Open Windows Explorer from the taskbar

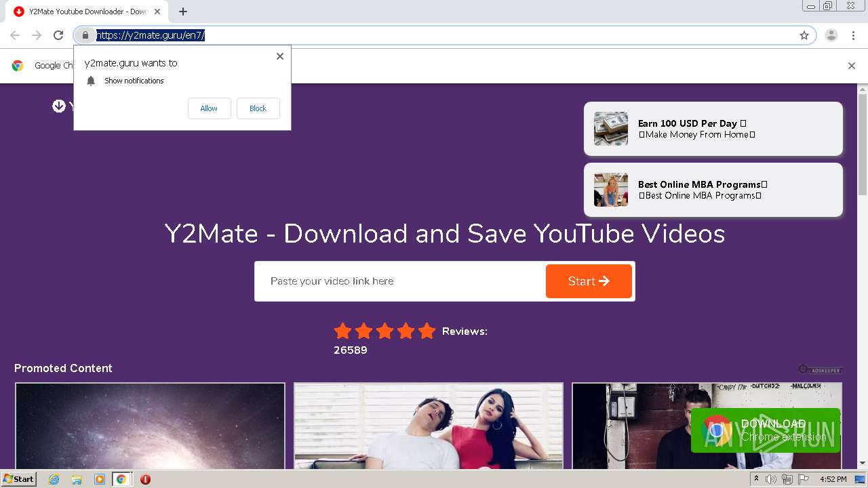tap(77, 479)
